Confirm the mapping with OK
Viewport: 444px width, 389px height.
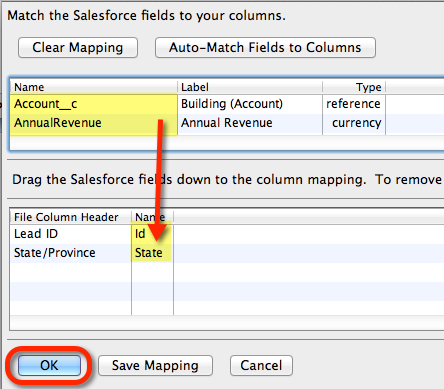coord(49,365)
